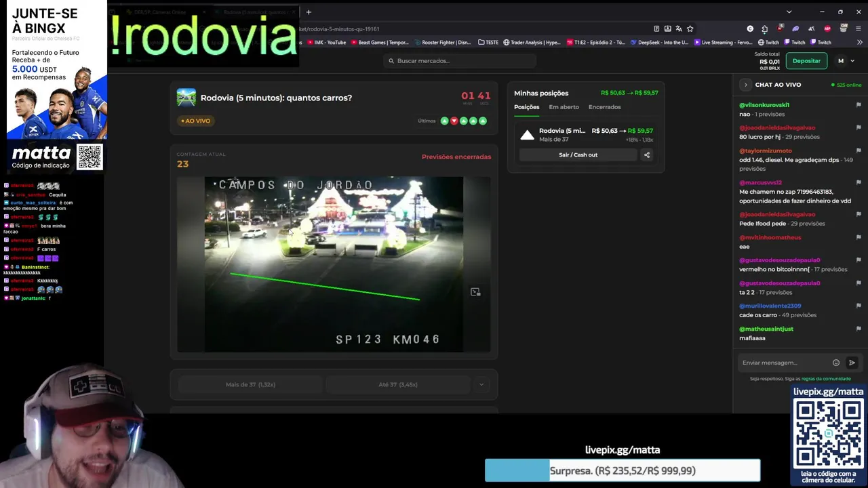
Task: Send the chat message with arrow button
Action: pos(852,363)
